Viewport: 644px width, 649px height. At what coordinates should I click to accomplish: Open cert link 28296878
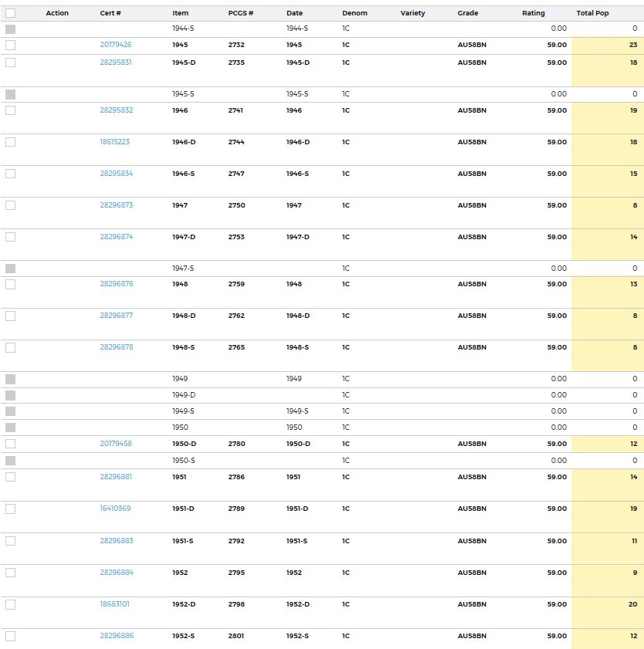pos(117,346)
